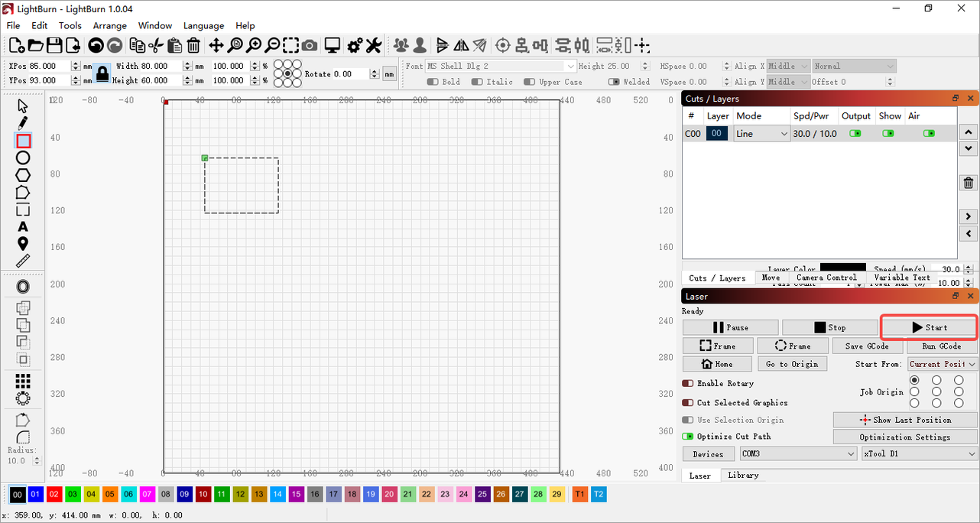980x523 pixels.
Task: Switch to the Move tab
Action: click(x=771, y=278)
